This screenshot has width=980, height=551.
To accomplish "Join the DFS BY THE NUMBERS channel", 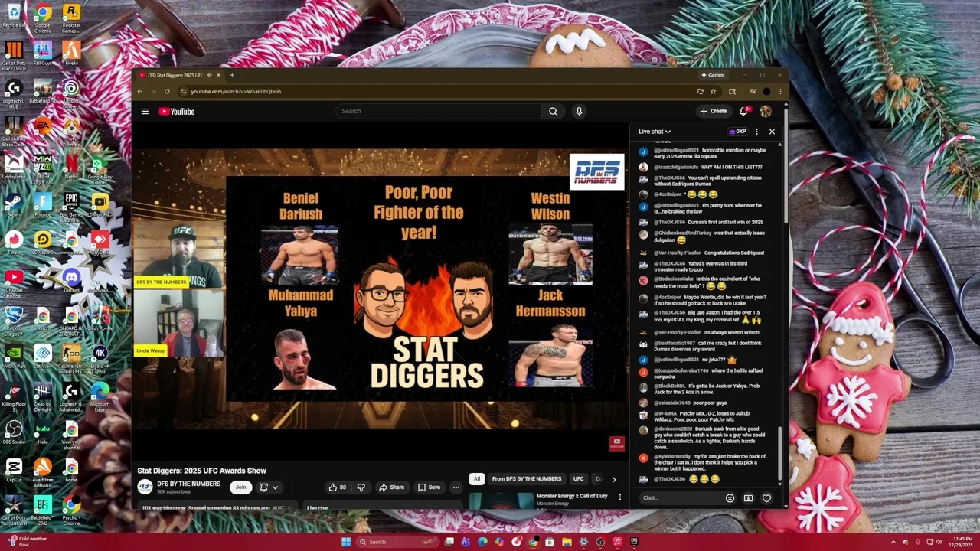I will point(241,487).
